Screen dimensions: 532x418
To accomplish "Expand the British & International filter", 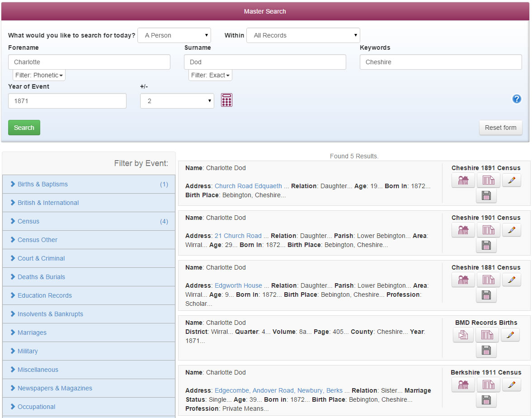I will click(89, 203).
